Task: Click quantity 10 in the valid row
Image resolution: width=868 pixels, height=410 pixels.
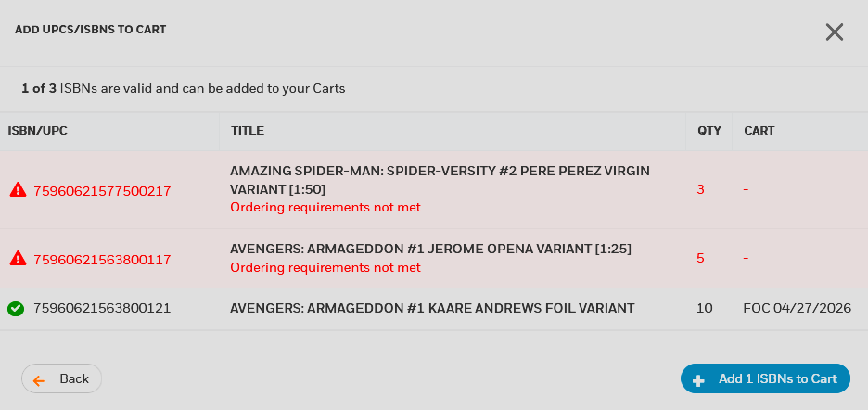Action: coord(705,309)
